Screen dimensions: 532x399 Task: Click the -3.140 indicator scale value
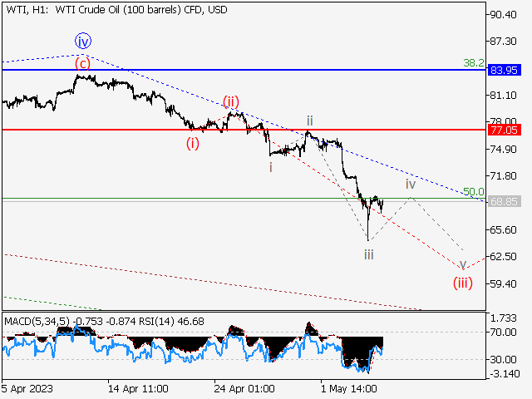tap(505, 374)
